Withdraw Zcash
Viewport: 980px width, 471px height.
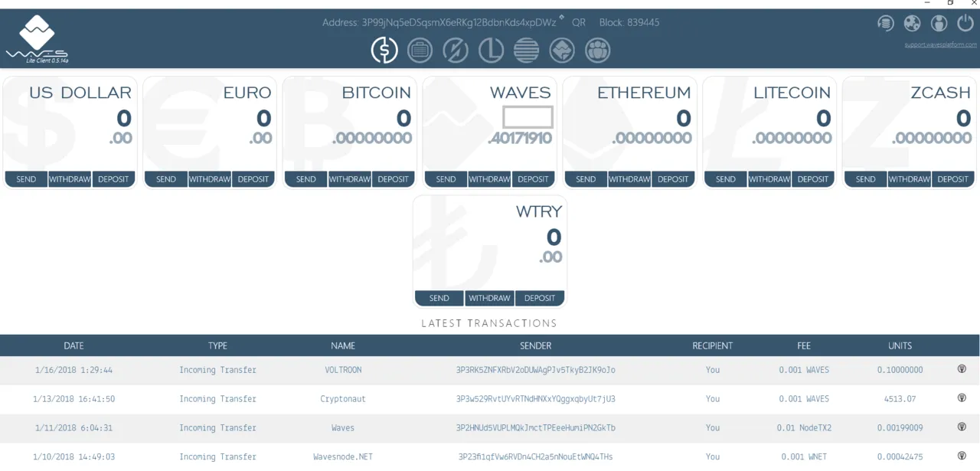(x=910, y=179)
